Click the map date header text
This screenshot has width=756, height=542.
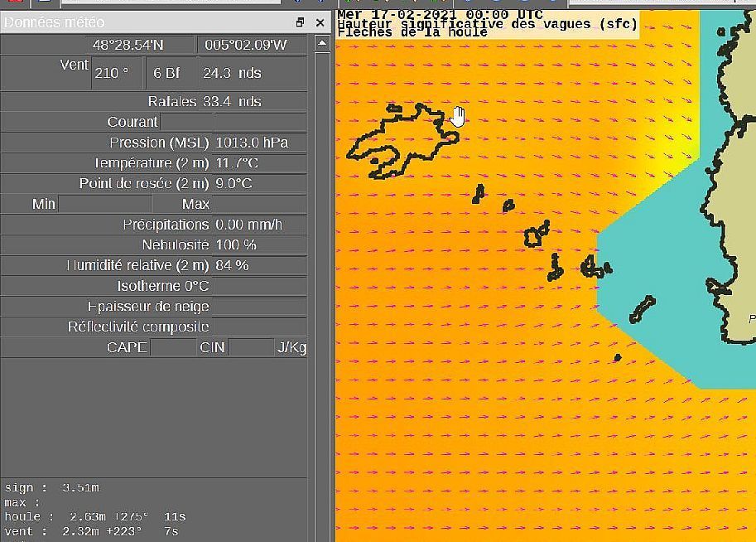(441, 15)
